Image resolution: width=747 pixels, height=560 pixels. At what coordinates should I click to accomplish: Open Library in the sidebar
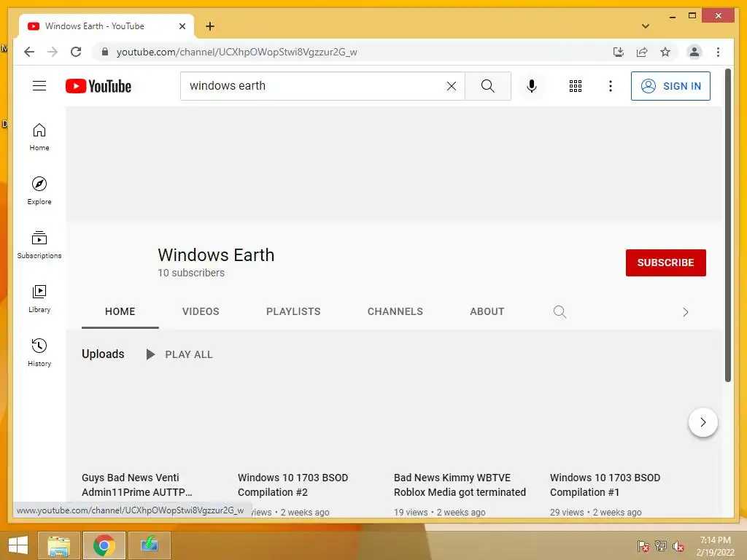click(39, 298)
